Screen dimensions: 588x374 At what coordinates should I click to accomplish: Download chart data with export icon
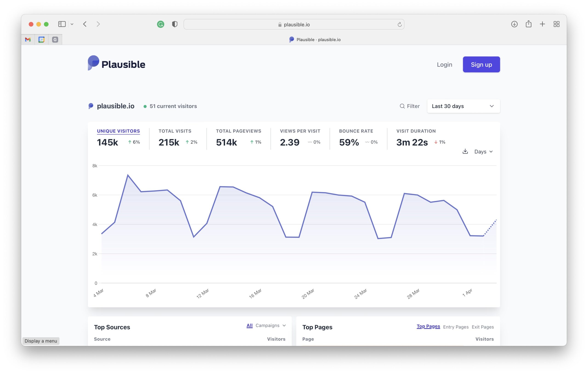(465, 151)
